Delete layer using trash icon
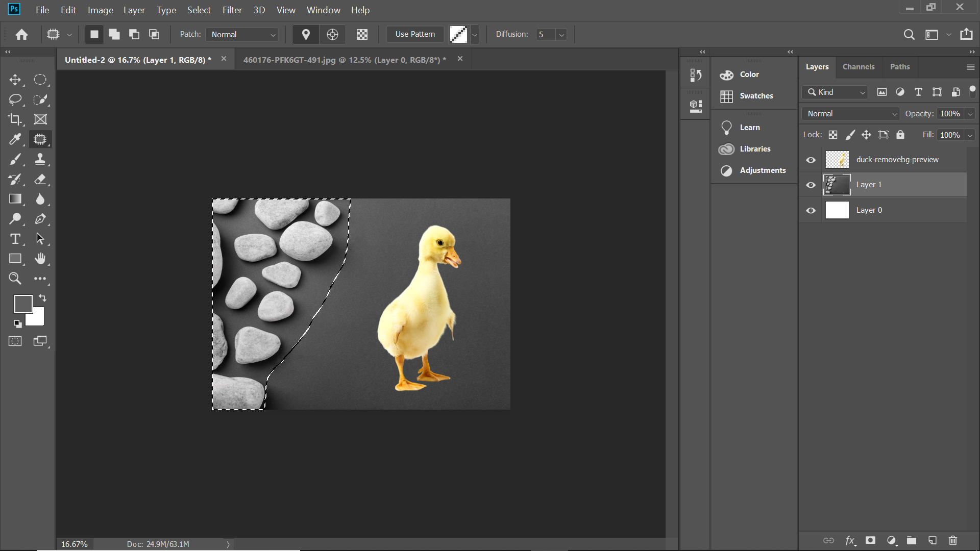 tap(952, 540)
